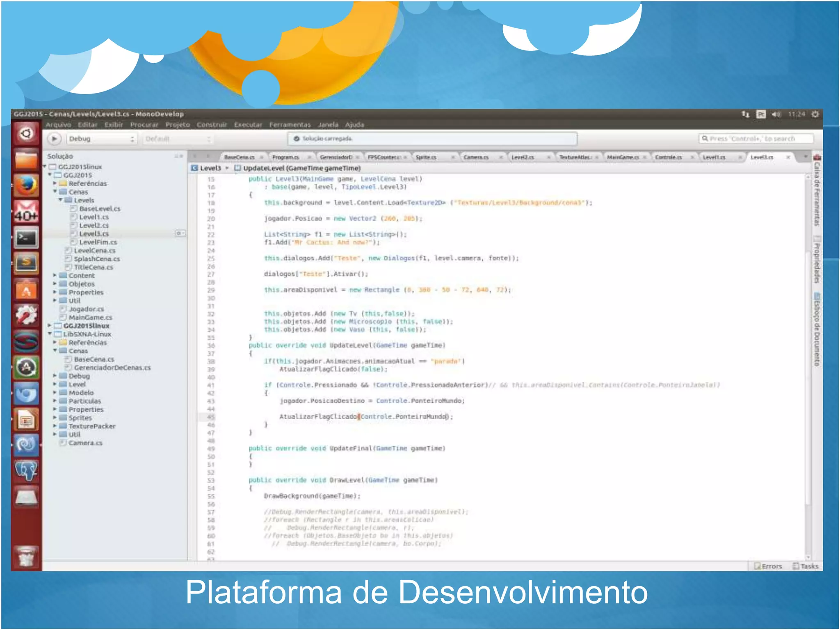
Task: Open the Errors pad
Action: coord(768,566)
